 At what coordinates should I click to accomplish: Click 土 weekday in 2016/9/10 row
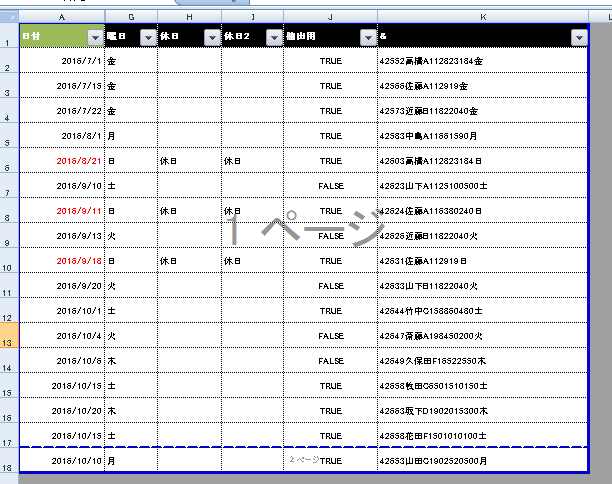131,185
